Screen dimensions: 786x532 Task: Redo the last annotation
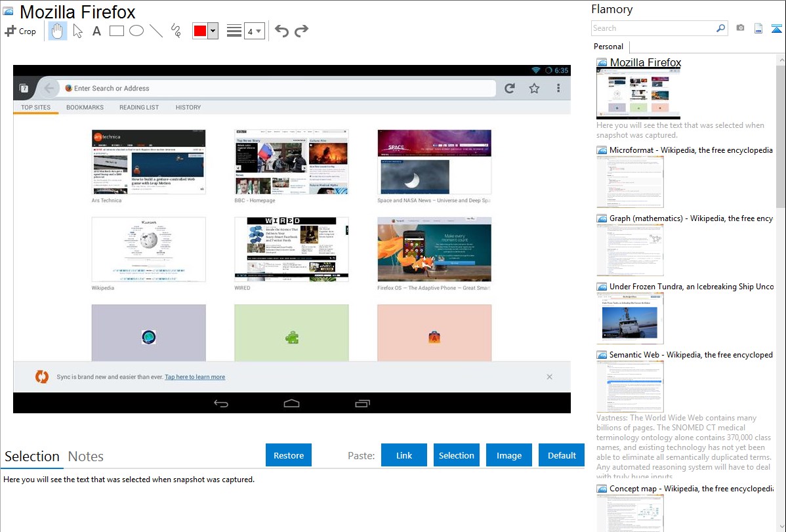click(301, 31)
